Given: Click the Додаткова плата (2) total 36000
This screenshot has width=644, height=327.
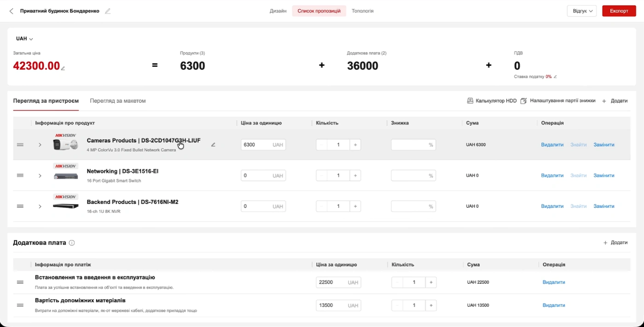Looking at the screenshot, I should coord(362,66).
